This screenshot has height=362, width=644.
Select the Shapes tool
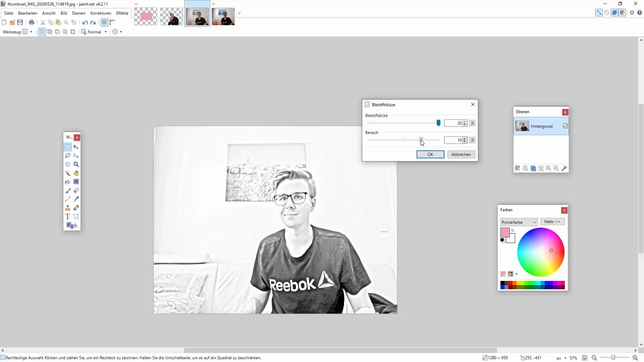(72, 225)
